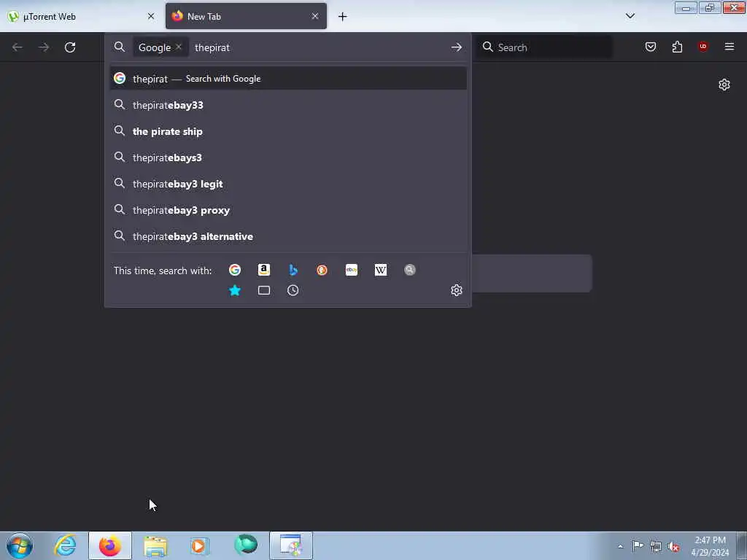Image resolution: width=747 pixels, height=560 pixels.
Task: Go back one page
Action: pos(18,47)
